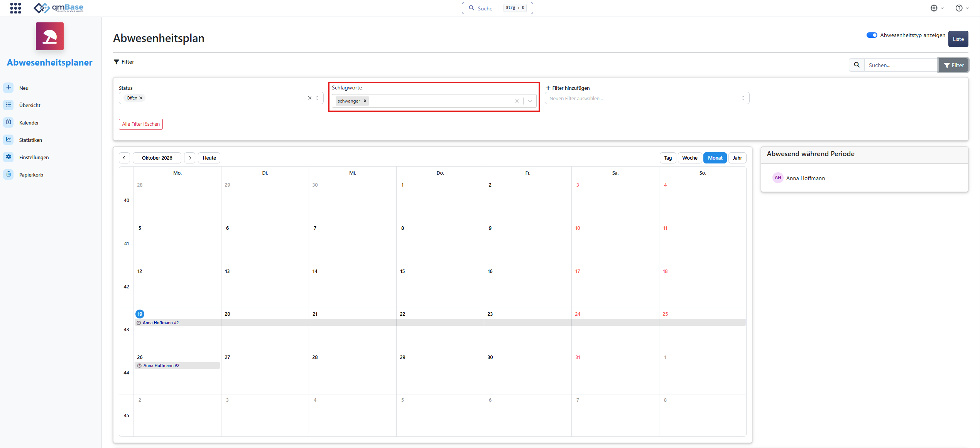Open the help question mark menu
Viewport: 980px width, 448px height.
[959, 8]
